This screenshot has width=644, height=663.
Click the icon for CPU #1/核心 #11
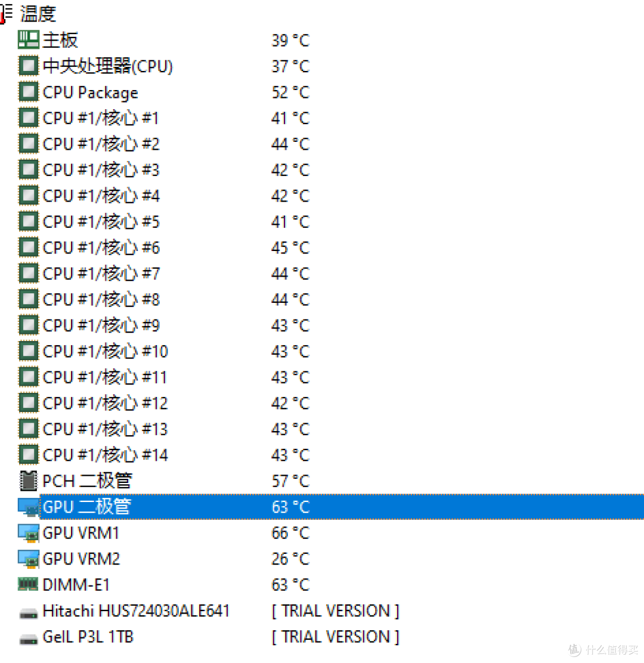pyautogui.click(x=29, y=377)
